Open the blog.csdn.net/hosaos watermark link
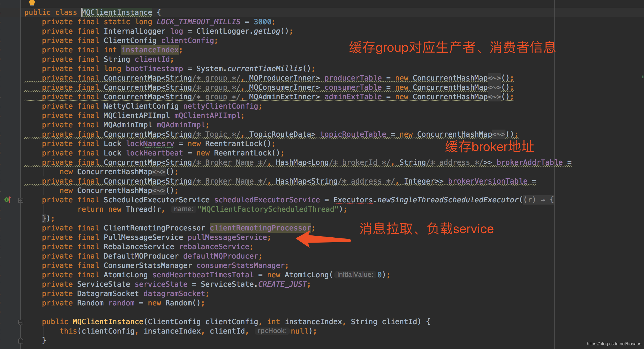This screenshot has width=644, height=349. [x=614, y=344]
